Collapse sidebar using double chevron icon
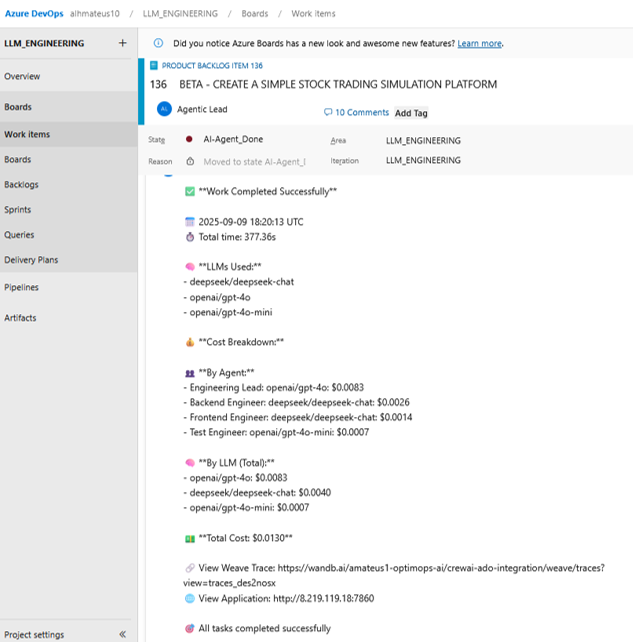This screenshot has width=633, height=642. [x=122, y=634]
